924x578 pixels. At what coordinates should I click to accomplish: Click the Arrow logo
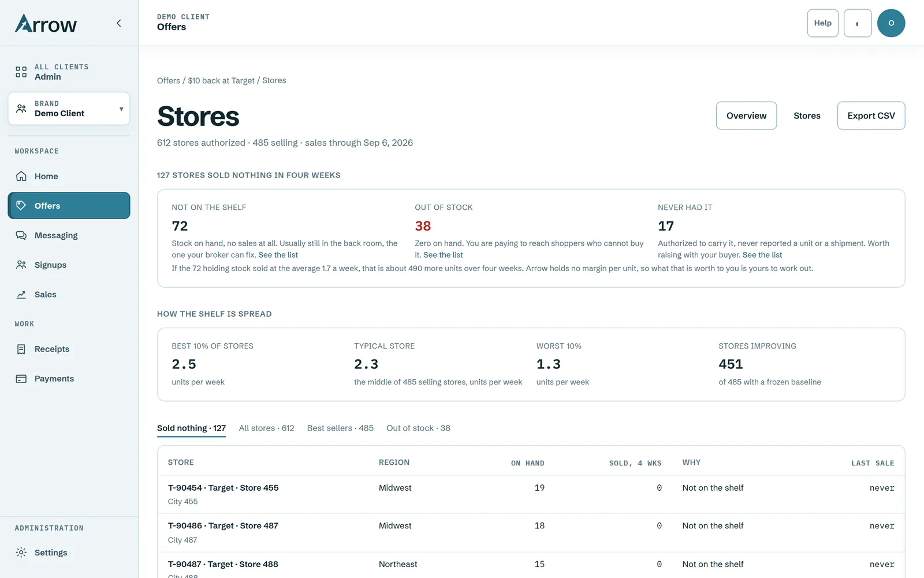pos(46,23)
